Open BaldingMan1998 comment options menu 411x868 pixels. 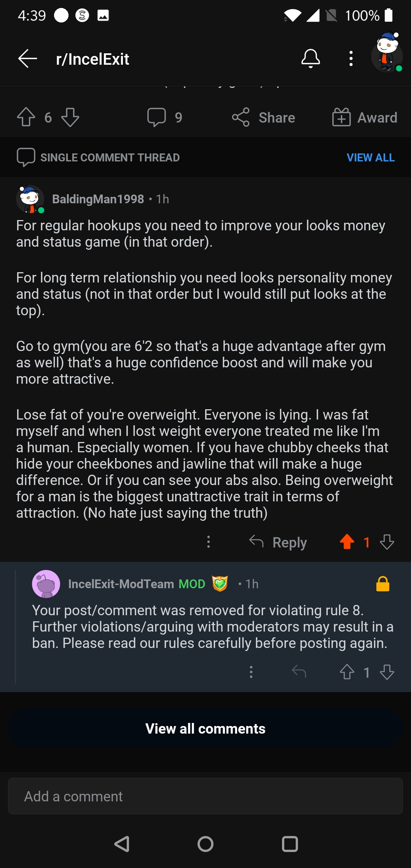[209, 542]
